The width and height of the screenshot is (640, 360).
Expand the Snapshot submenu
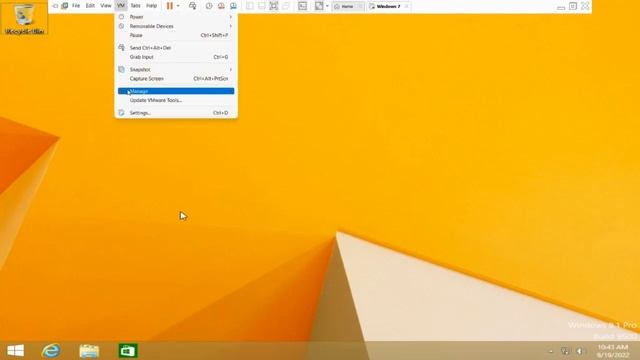[x=176, y=69]
